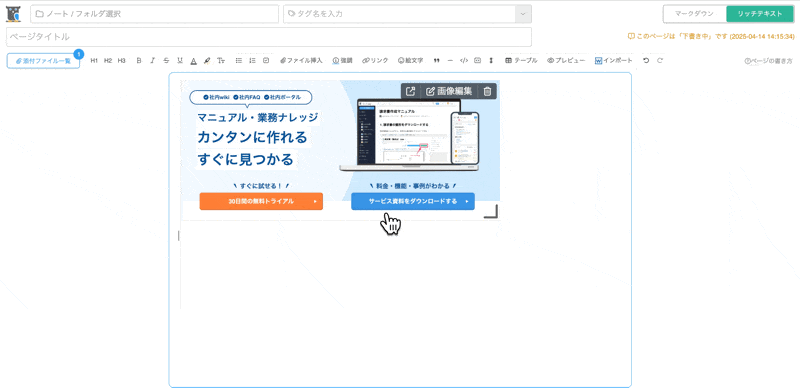Click the 強調 emphasis button

coord(342,60)
